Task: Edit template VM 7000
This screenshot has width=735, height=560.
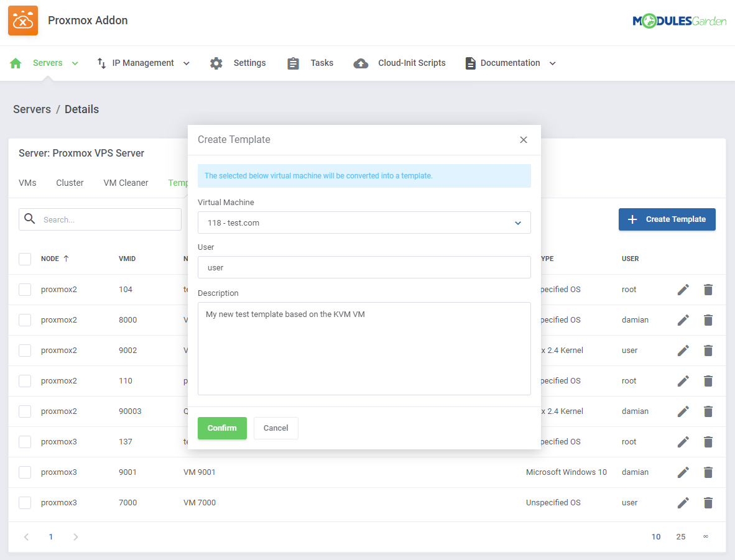Action: point(683,503)
